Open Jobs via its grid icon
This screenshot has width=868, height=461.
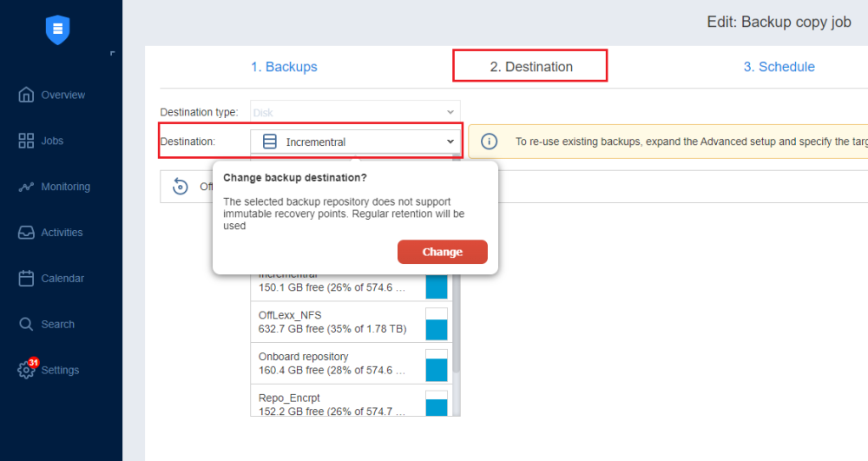(26, 141)
